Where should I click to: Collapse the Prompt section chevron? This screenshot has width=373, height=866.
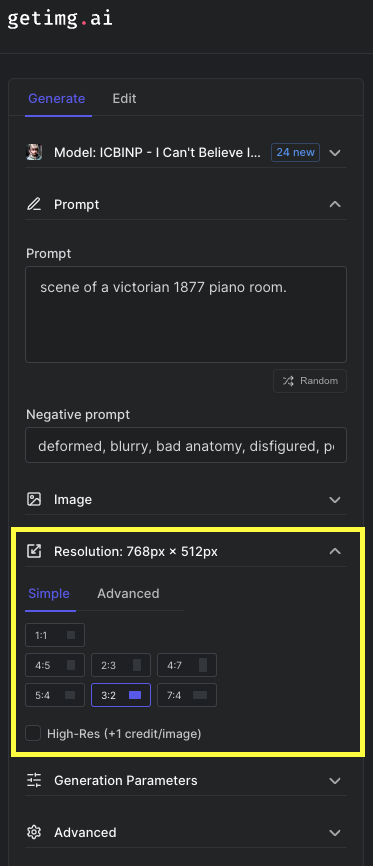[x=335, y=204]
